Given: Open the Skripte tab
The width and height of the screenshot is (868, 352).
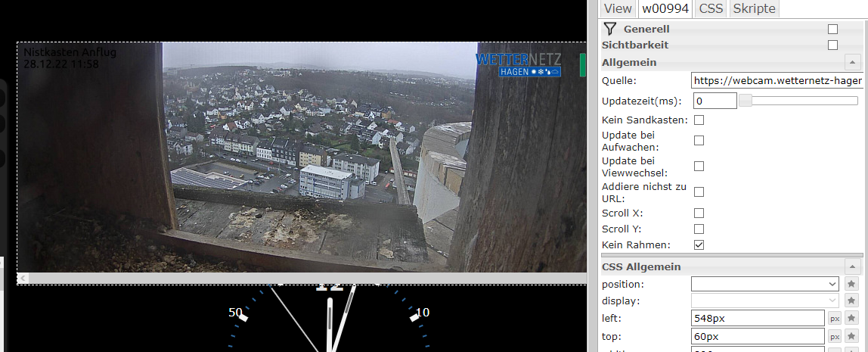Looking at the screenshot, I should pos(755,8).
